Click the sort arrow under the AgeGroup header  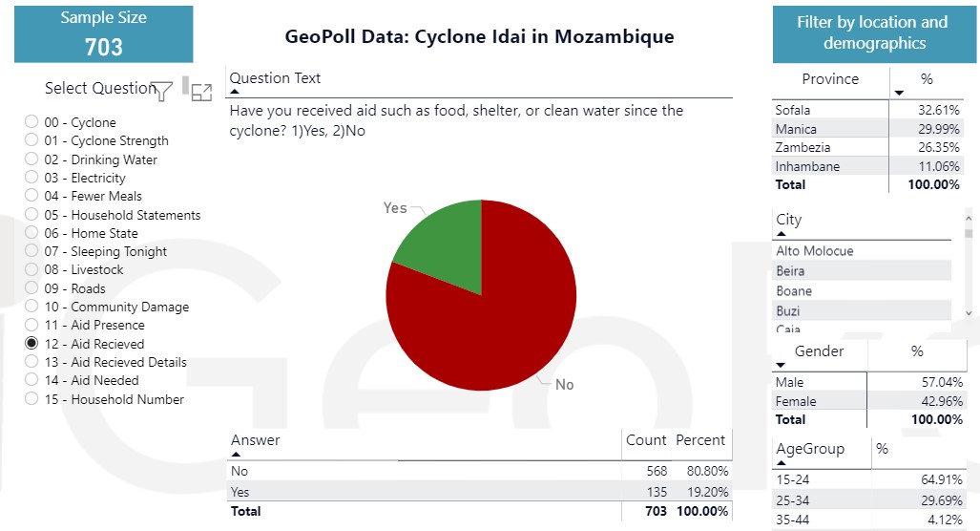point(782,463)
